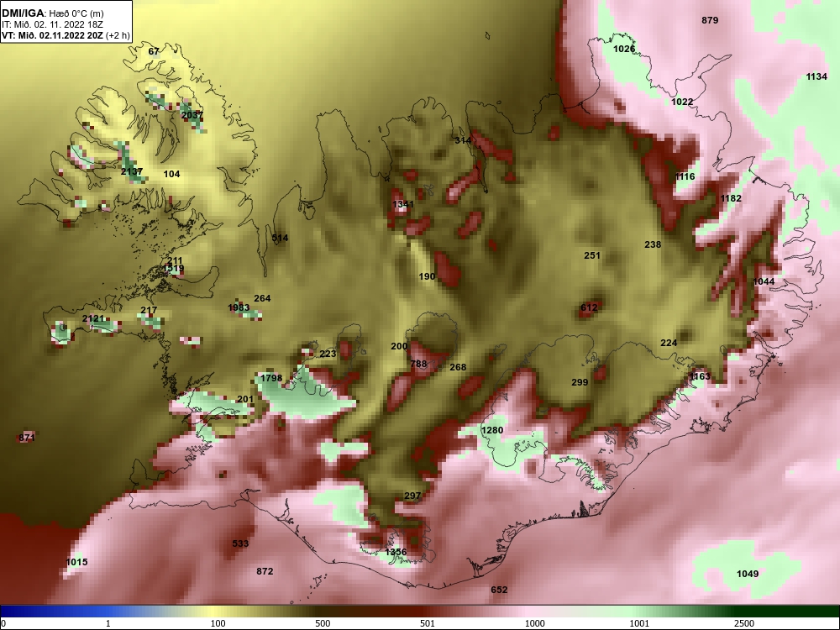This screenshot has height=630, width=840.
Task: Click the map value 1798
Action: [x=271, y=378]
